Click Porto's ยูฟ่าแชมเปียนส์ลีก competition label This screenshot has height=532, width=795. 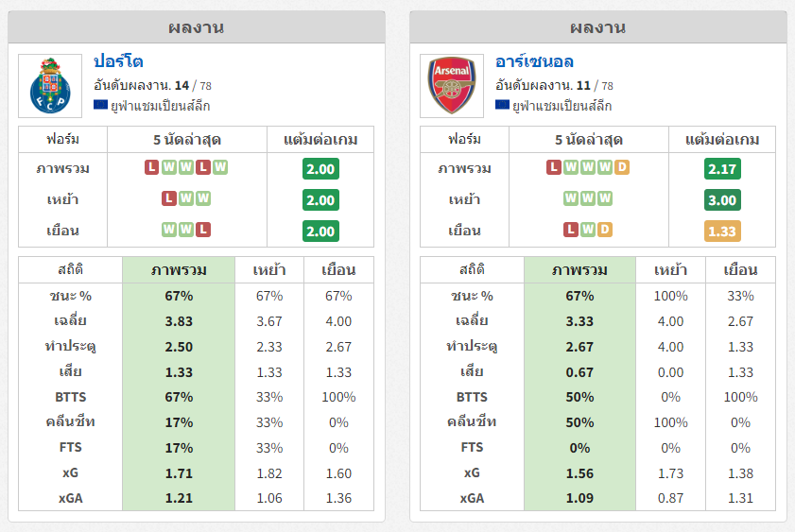pyautogui.click(x=160, y=106)
